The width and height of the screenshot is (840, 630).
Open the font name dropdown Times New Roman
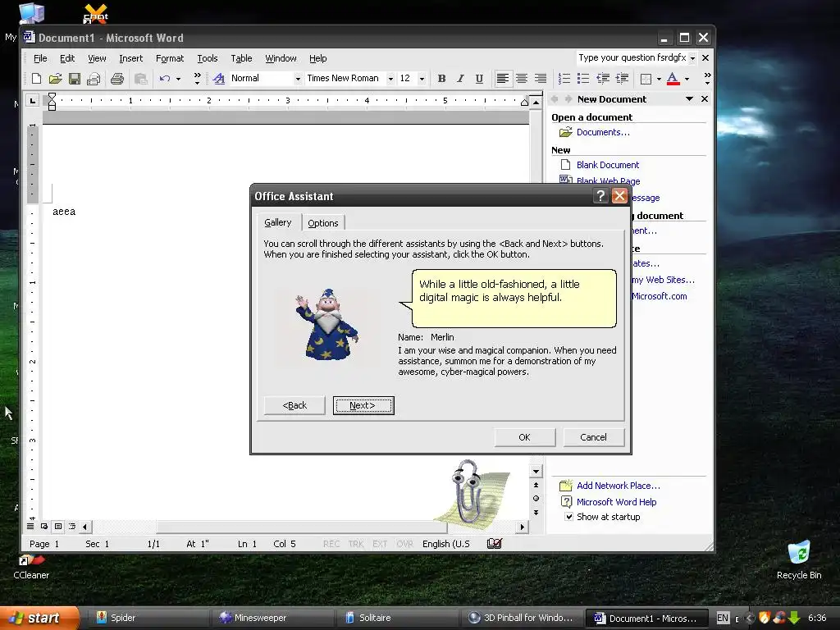[x=390, y=79]
